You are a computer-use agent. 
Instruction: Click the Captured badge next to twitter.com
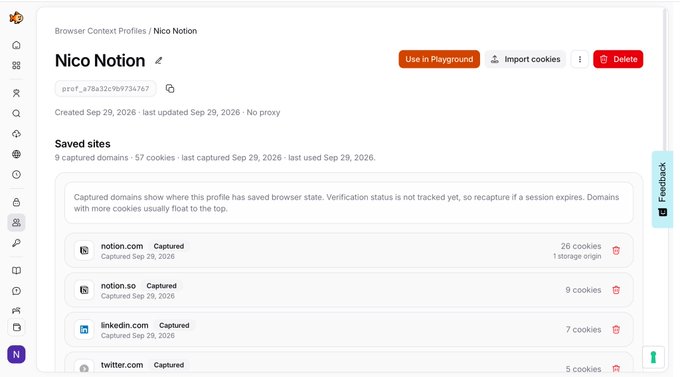[x=169, y=365]
